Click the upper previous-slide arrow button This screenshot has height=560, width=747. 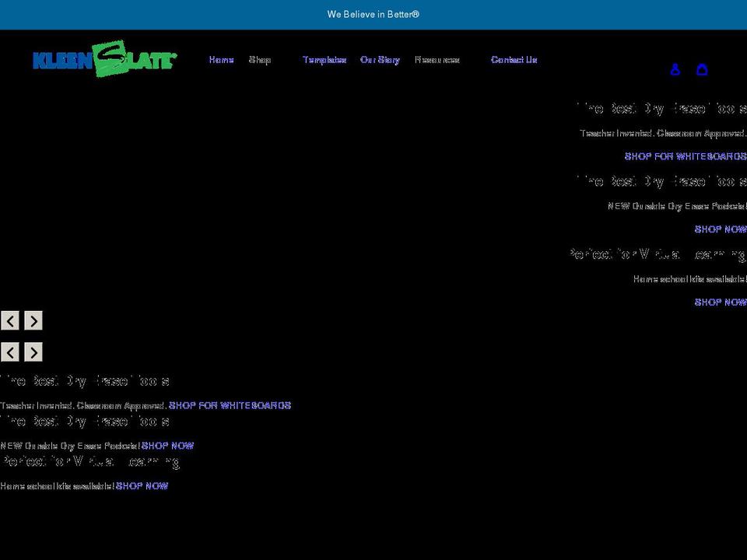point(10,321)
